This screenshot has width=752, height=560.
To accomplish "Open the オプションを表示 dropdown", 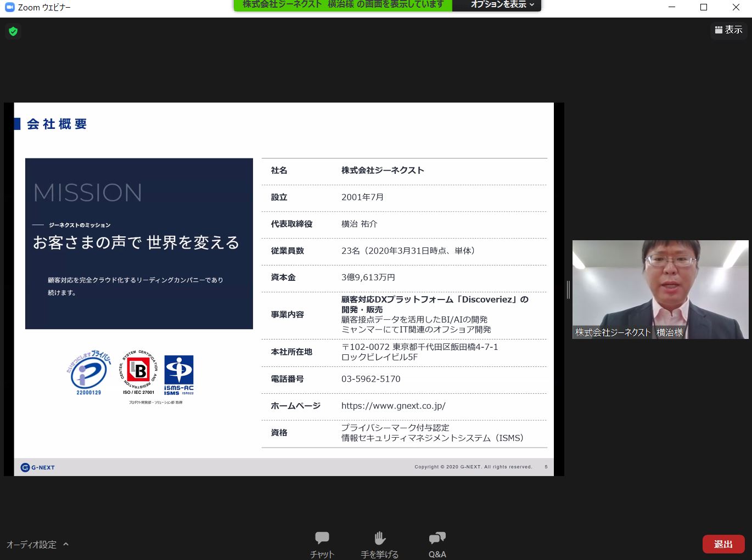I will [502, 5].
